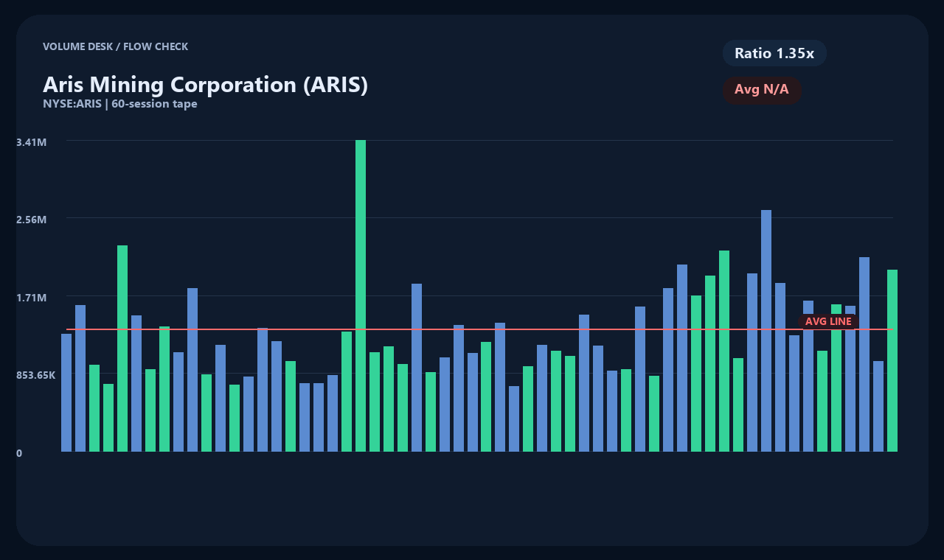
Task: Select the 853.65K axis label
Action: [36, 375]
